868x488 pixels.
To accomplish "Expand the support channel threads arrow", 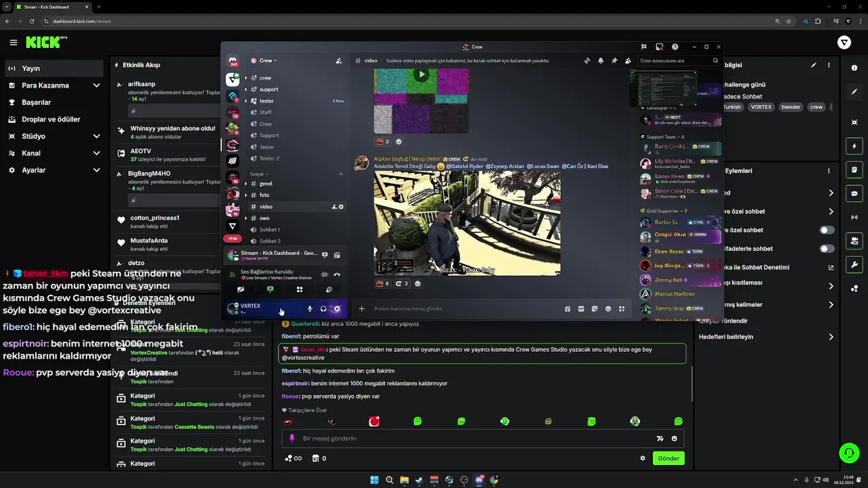I will click(245, 89).
